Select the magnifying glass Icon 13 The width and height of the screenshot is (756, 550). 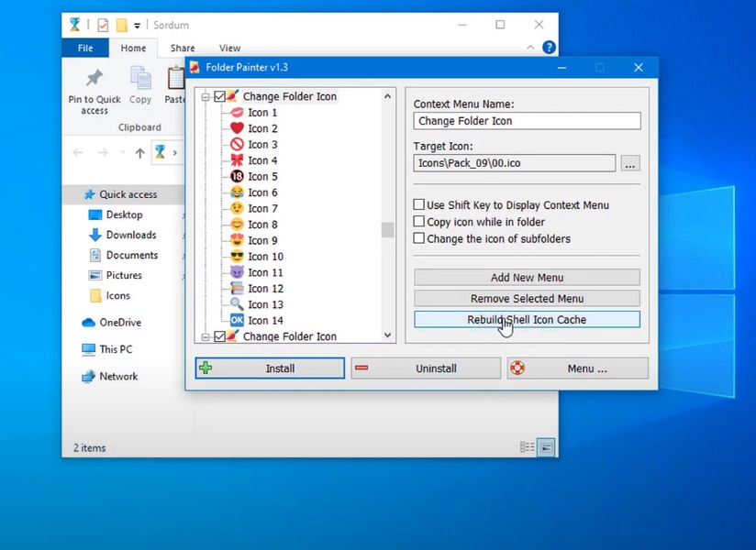click(x=264, y=304)
